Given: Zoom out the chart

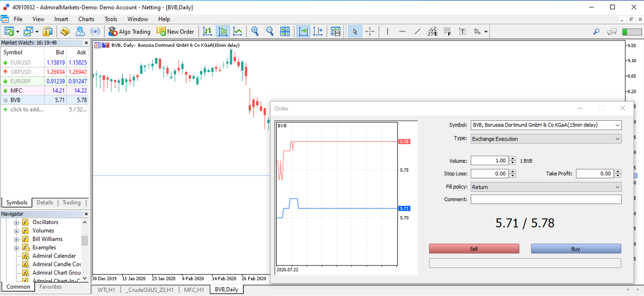Looking at the screenshot, I should (270, 32).
